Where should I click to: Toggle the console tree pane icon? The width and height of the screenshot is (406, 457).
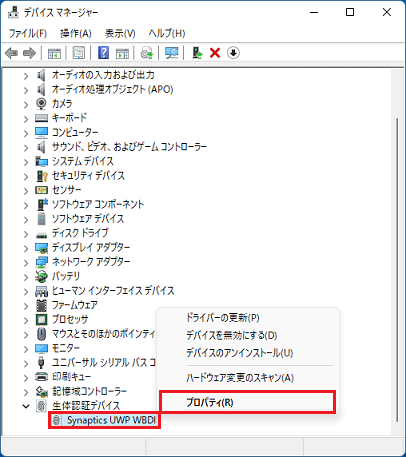point(54,53)
